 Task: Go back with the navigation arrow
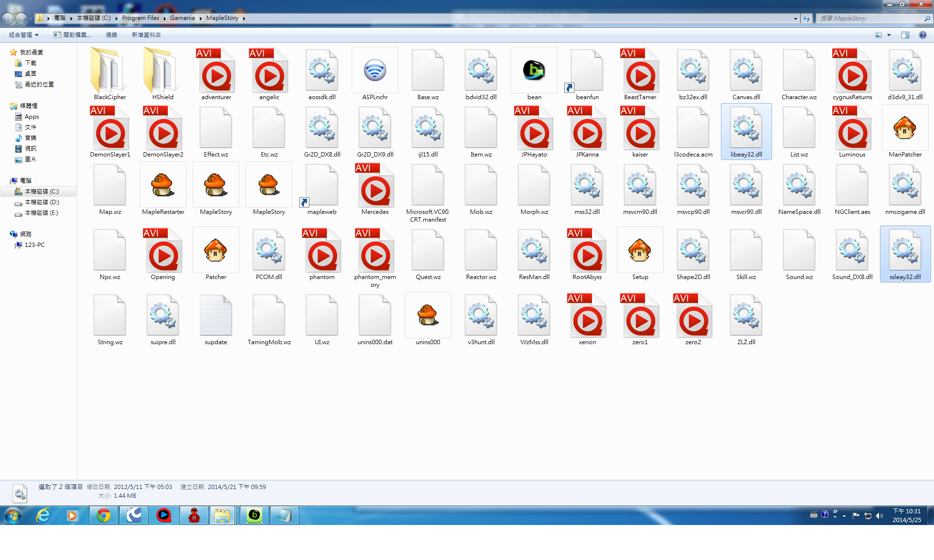pos(7,18)
